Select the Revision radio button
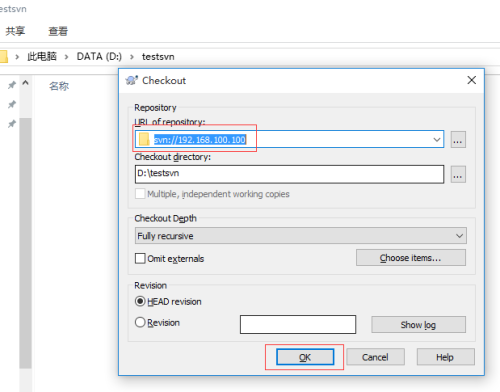Image resolution: width=500 pixels, height=392 pixels. pyautogui.click(x=140, y=322)
